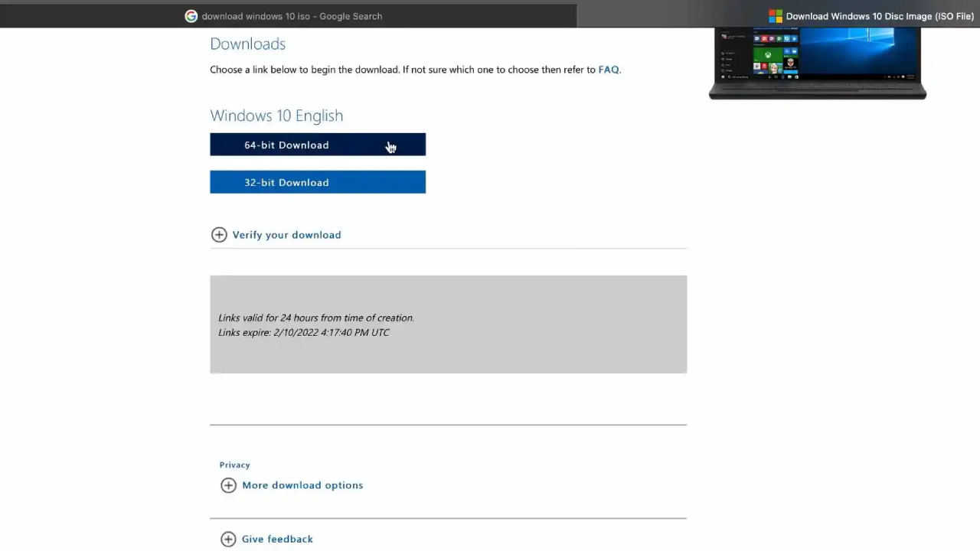This screenshot has height=551, width=980.
Task: Click the Windows 10 English heading
Action: 276,116
